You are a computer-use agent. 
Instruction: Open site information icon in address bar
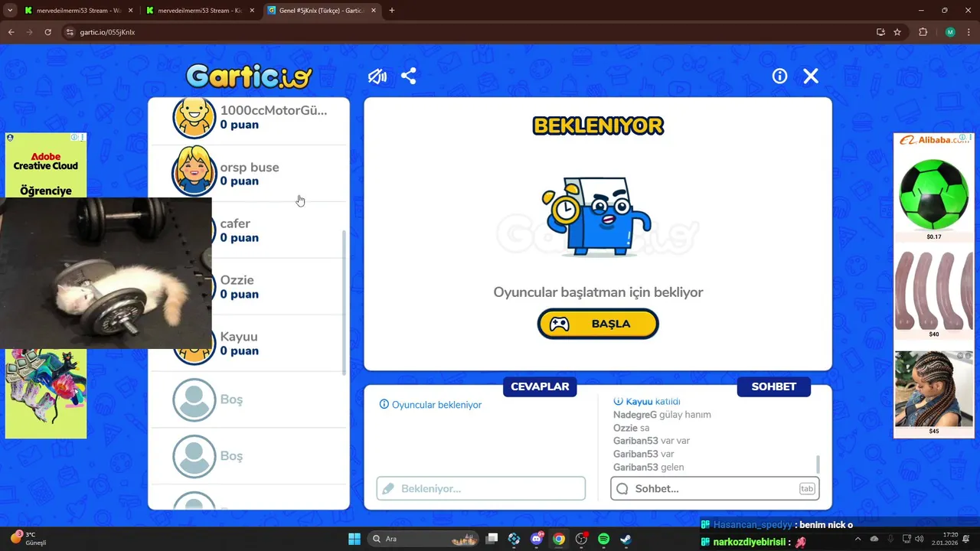click(70, 32)
